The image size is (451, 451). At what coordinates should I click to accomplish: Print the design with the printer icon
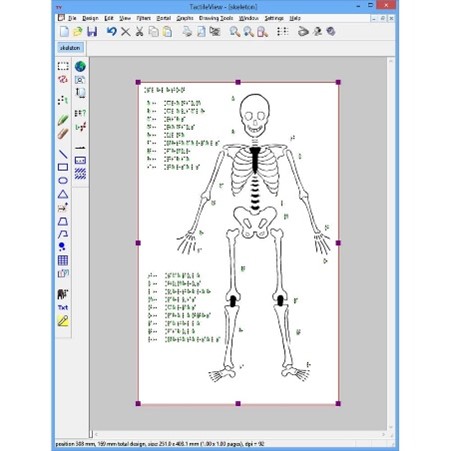pyautogui.click(x=187, y=32)
